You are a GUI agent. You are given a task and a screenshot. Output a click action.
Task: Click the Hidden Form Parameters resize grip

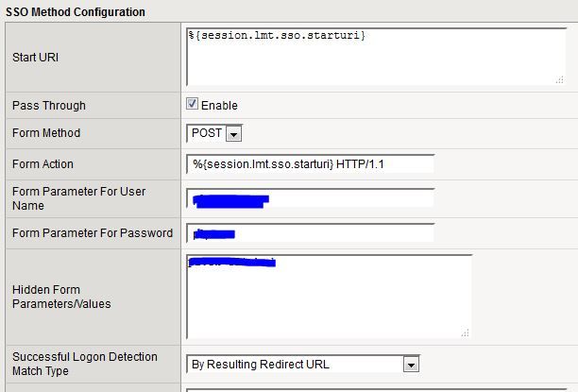[466, 332]
